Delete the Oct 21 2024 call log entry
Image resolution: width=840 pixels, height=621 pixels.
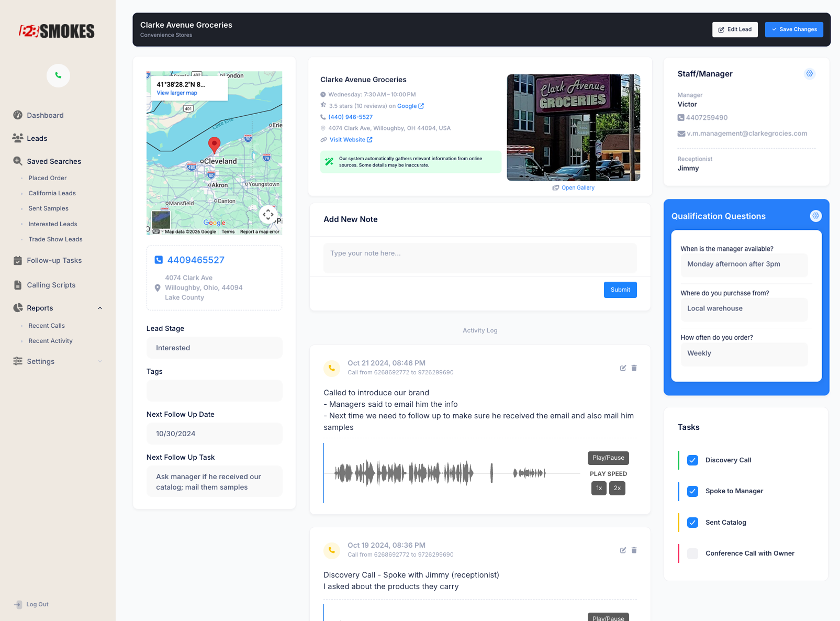pos(634,368)
